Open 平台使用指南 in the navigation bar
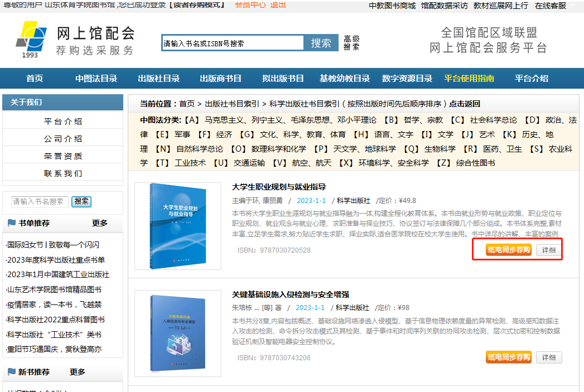 click(469, 79)
